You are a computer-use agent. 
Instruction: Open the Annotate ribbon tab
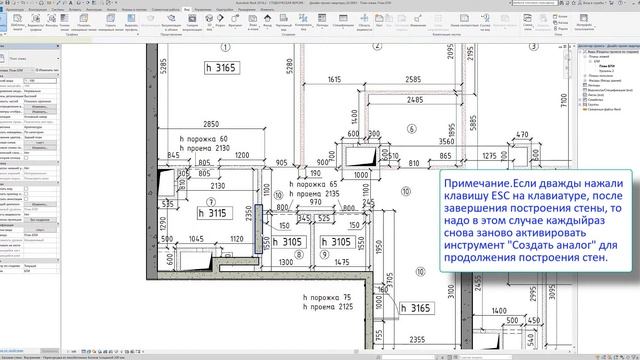click(94, 9)
